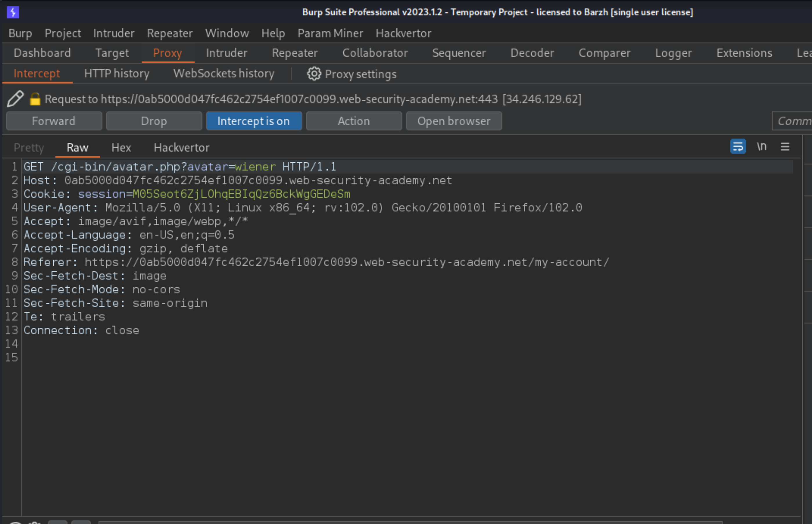Viewport: 812px width, 524px height.
Task: Click the Accept-Encoding header line
Action: click(x=126, y=249)
